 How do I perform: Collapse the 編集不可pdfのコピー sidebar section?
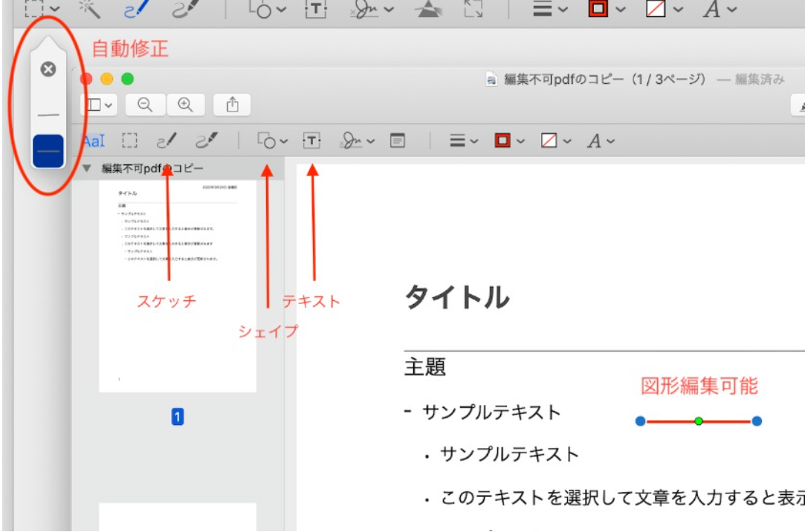(x=88, y=167)
